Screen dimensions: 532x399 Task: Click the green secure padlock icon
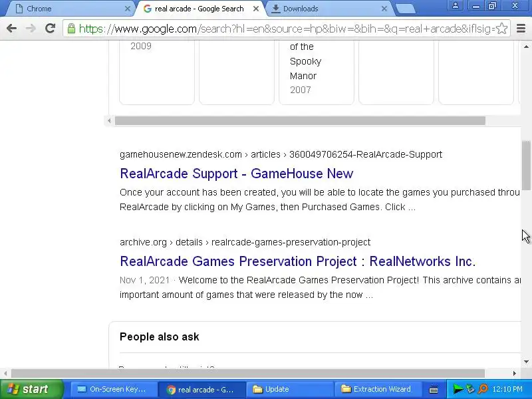pyautogui.click(x=71, y=29)
